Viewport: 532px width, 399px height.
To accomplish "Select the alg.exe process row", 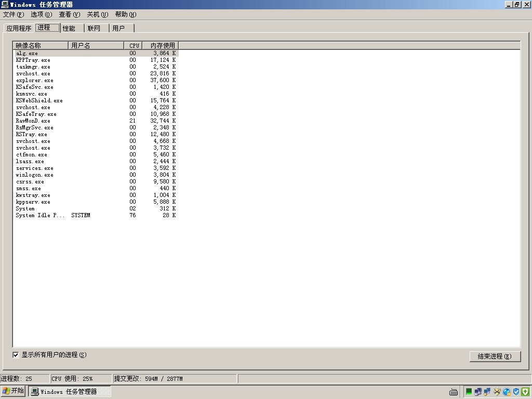I will (96, 54).
